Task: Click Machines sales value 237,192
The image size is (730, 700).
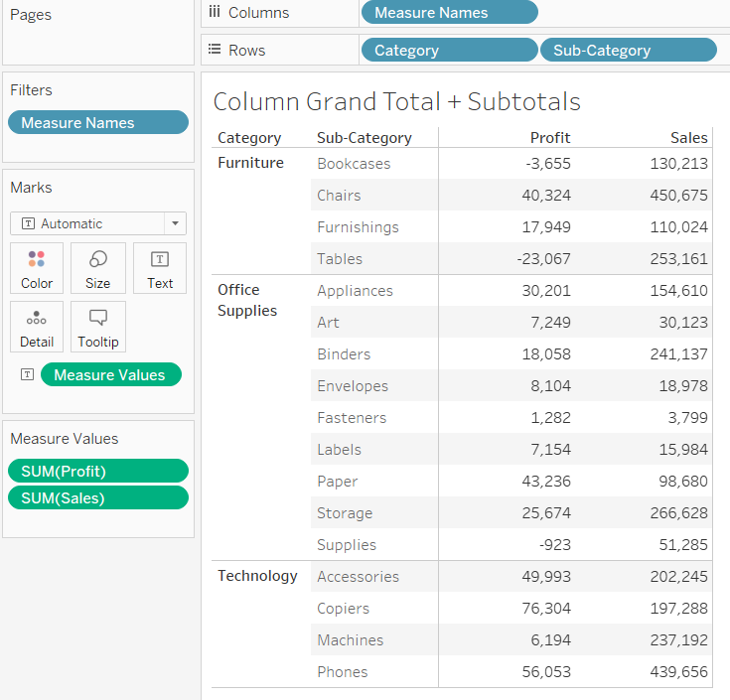Action: click(679, 640)
